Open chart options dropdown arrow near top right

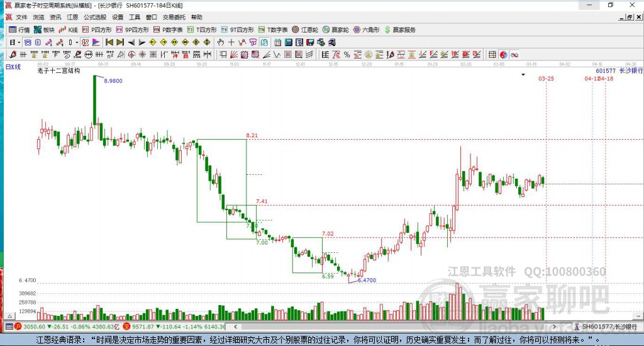(x=523, y=75)
